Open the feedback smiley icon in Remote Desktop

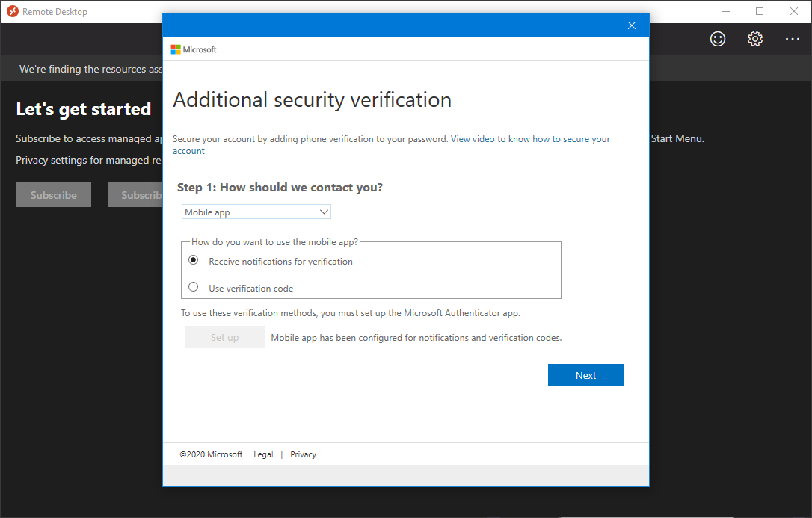(x=718, y=39)
